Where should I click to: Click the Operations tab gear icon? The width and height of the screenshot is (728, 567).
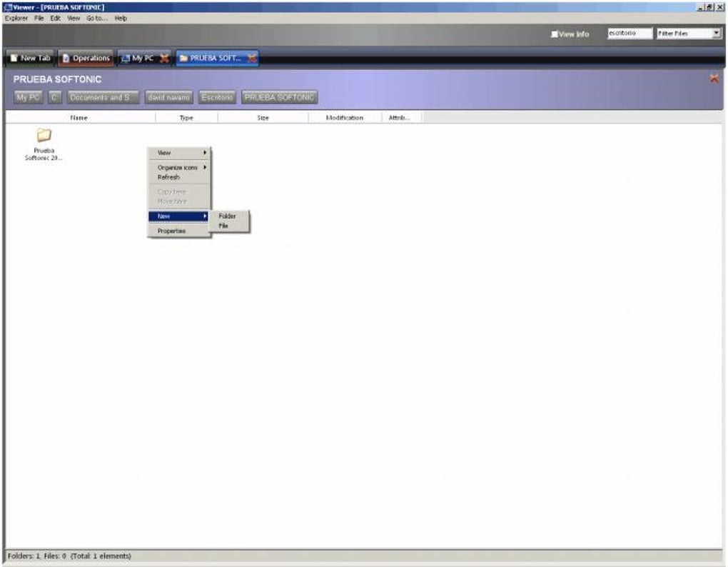(67, 58)
